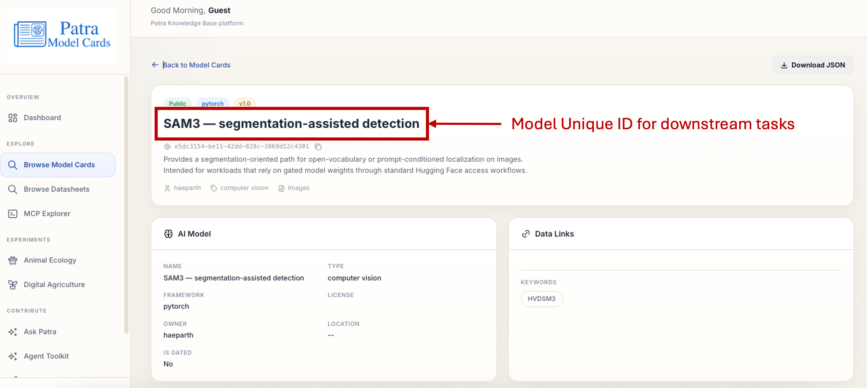Click the document icon next to Images
868x388 pixels.
282,188
